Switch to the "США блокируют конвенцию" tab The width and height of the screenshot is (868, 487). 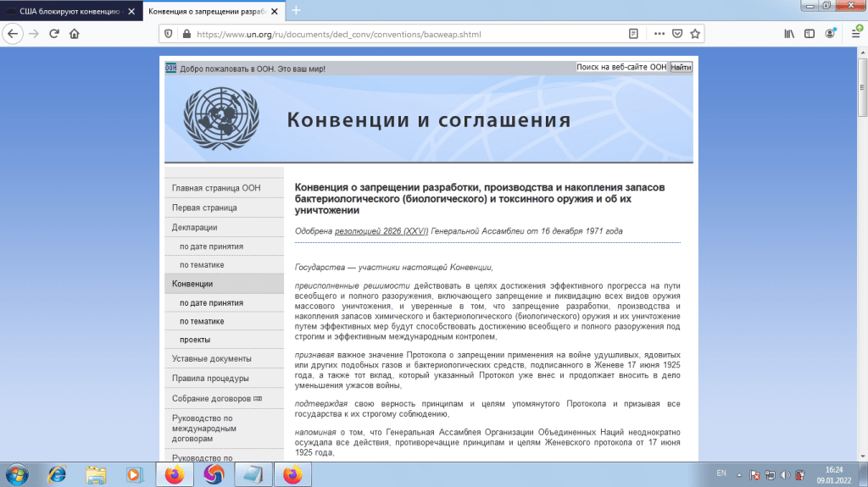pos(70,11)
